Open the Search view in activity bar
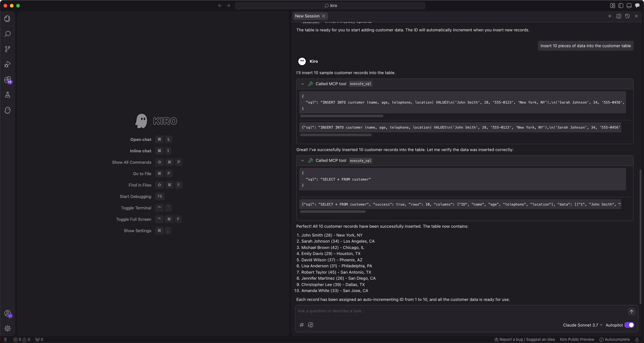Screen dimensions: 644x343 [x=8, y=34]
